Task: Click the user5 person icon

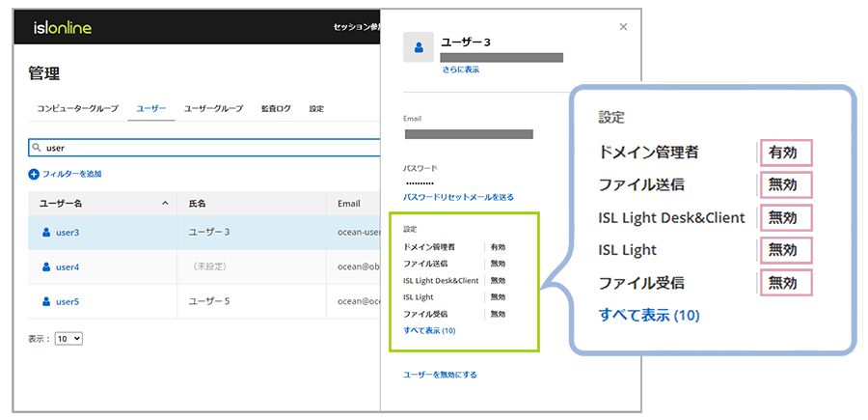Action: pyautogui.click(x=46, y=302)
